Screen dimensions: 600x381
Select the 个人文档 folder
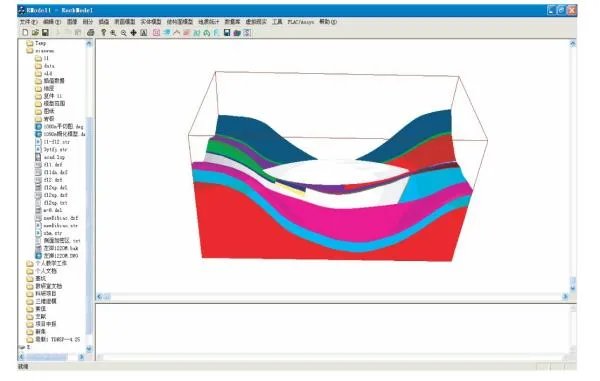[41, 271]
